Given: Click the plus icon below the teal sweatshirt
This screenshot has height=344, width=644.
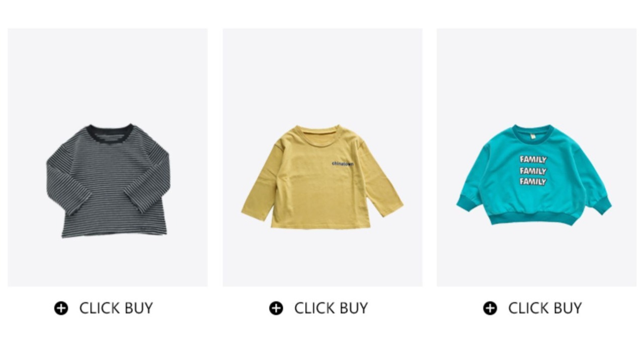Looking at the screenshot, I should click(x=490, y=308).
